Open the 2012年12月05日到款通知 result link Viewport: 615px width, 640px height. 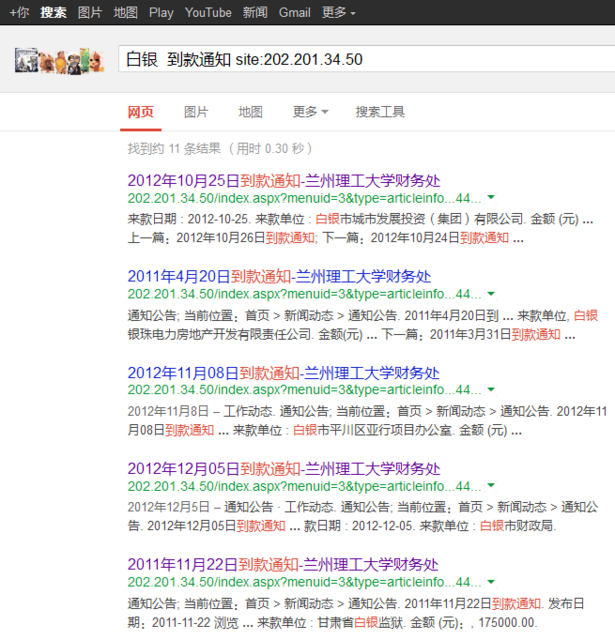pos(283,469)
